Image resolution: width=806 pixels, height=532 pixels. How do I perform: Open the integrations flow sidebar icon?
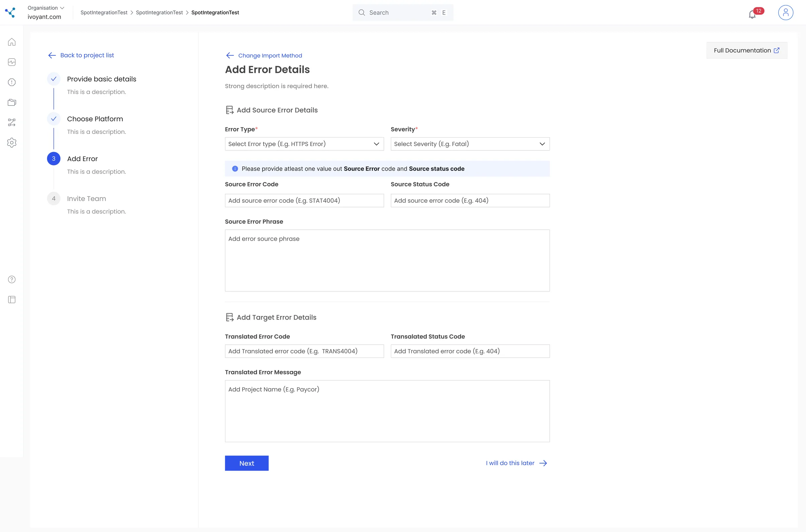coord(12,123)
